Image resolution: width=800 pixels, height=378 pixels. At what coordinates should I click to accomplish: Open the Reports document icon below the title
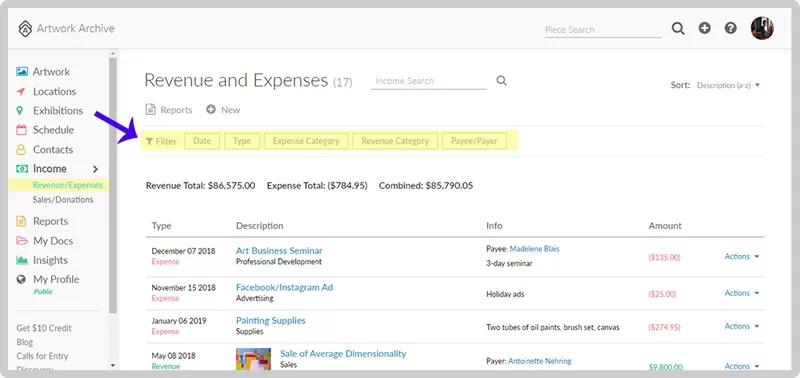point(150,110)
